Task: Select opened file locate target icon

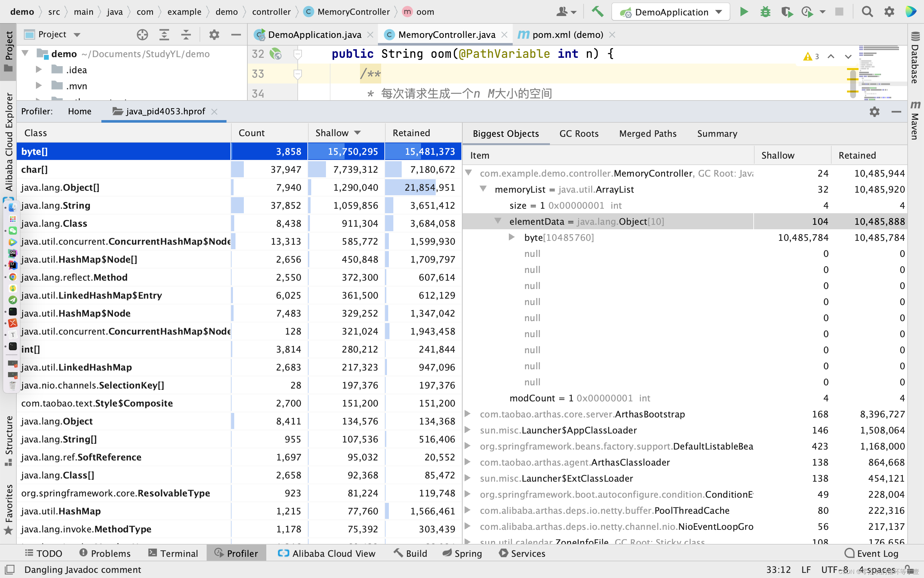Action: pyautogui.click(x=142, y=35)
